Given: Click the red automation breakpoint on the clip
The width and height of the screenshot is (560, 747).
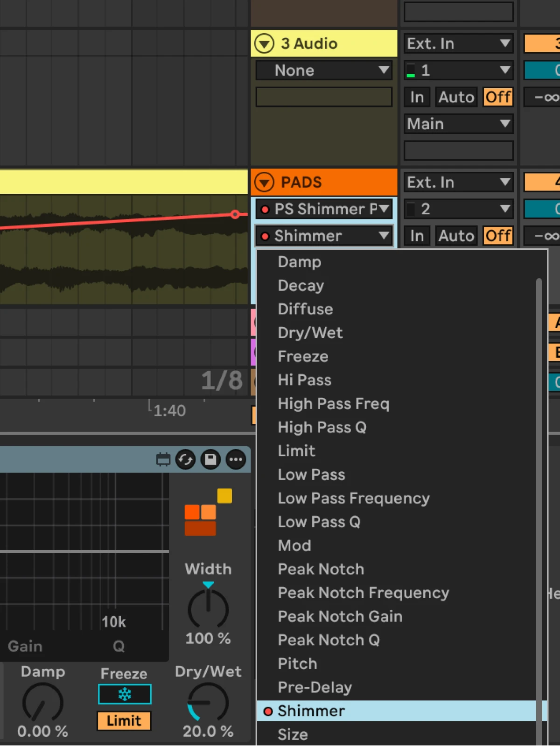Looking at the screenshot, I should point(235,214).
